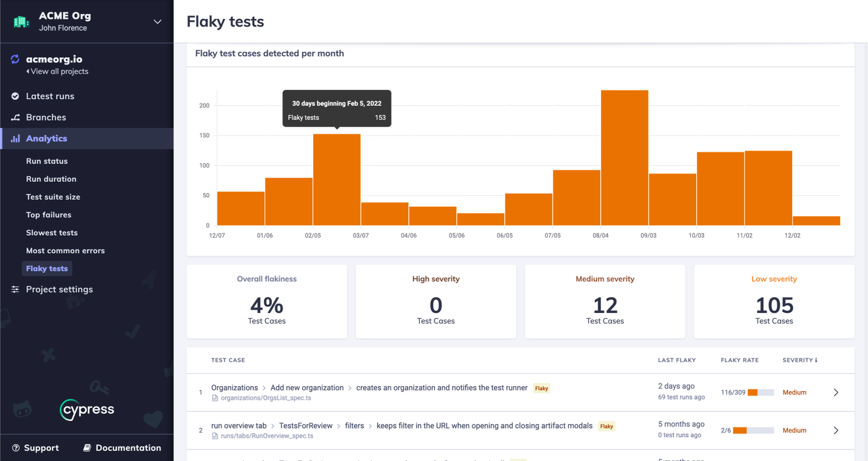Expand the first flaky test row chevron
Image resolution: width=868 pixels, height=461 pixels.
coord(836,393)
